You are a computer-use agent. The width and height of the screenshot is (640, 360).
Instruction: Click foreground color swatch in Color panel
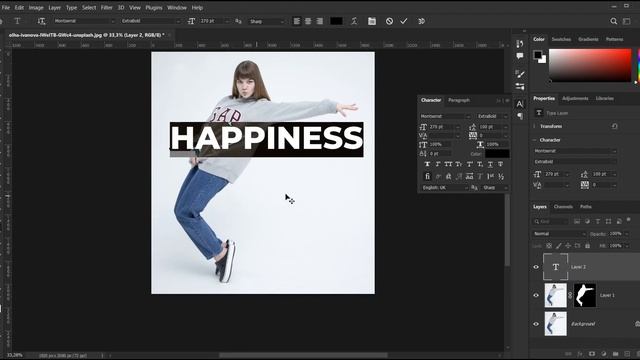(x=538, y=55)
